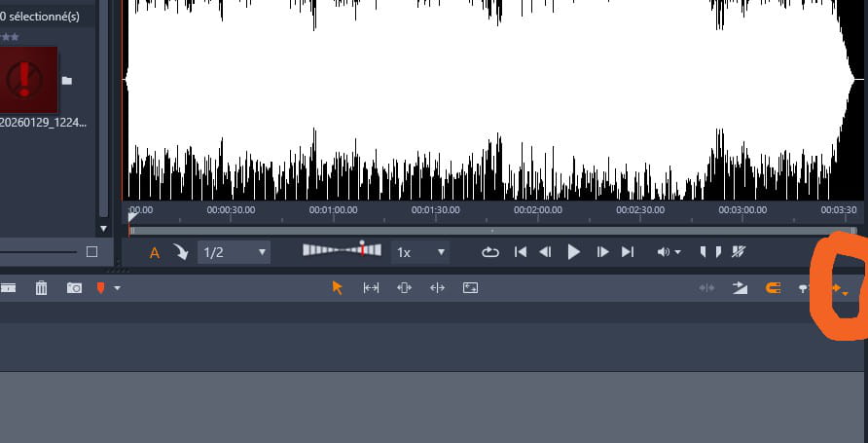
Task: Select the orange arrow selection tool
Action: pos(337,288)
